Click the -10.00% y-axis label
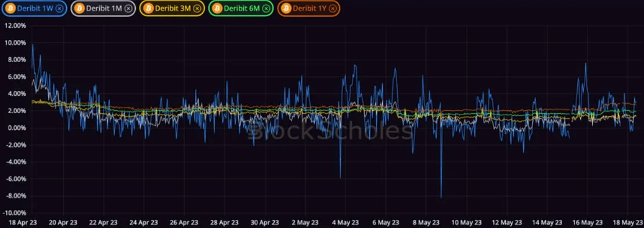Screen dimensions: 644x228 point(14,213)
